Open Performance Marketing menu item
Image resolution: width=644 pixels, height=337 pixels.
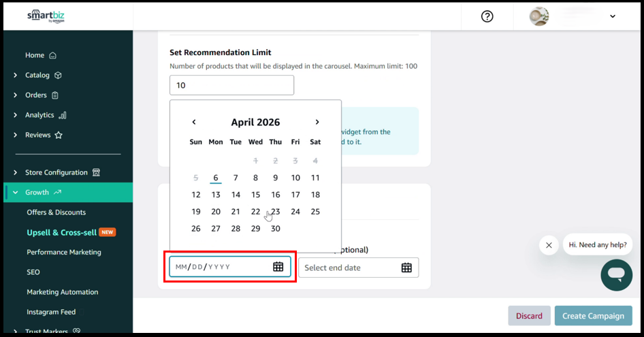pyautogui.click(x=64, y=252)
